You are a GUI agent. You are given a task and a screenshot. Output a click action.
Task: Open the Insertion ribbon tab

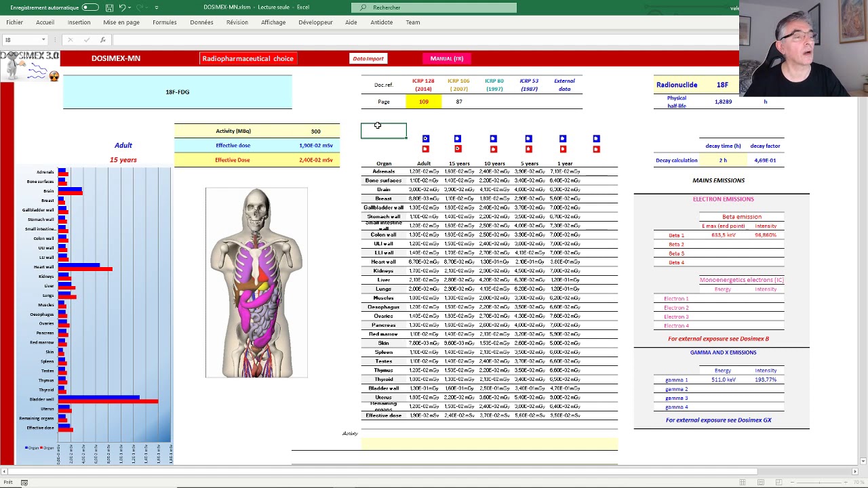point(79,22)
